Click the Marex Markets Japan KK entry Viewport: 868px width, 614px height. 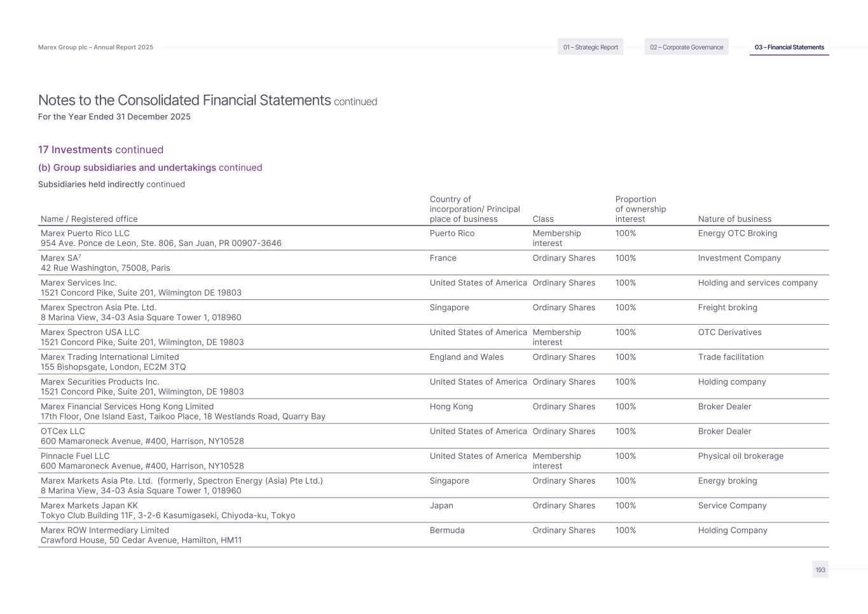89,506
